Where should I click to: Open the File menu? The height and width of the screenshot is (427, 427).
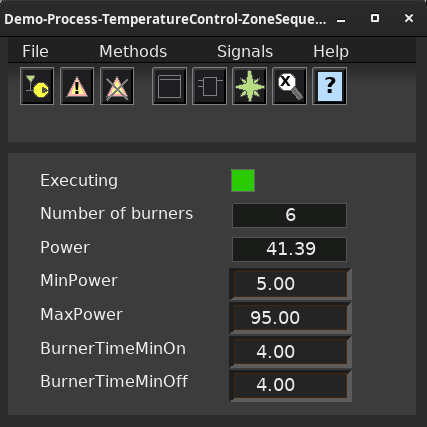(x=35, y=52)
